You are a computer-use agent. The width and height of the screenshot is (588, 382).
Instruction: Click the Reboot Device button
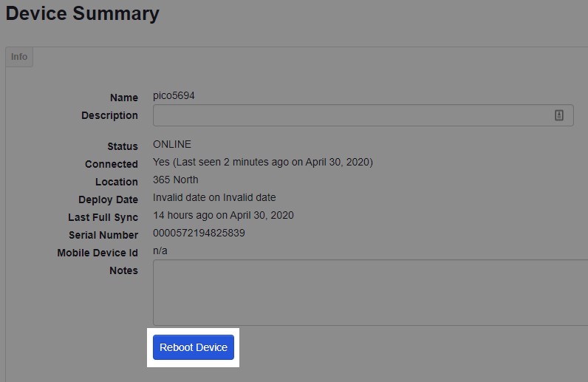194,347
